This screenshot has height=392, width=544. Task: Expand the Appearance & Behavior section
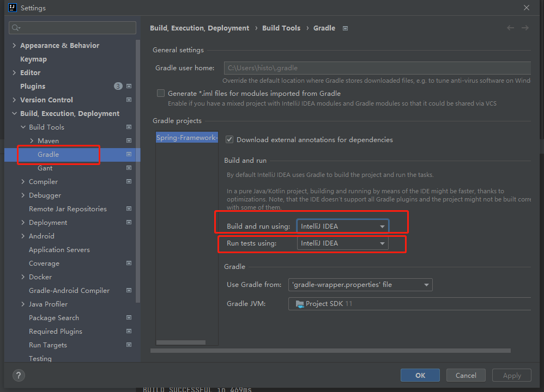[x=14, y=45]
